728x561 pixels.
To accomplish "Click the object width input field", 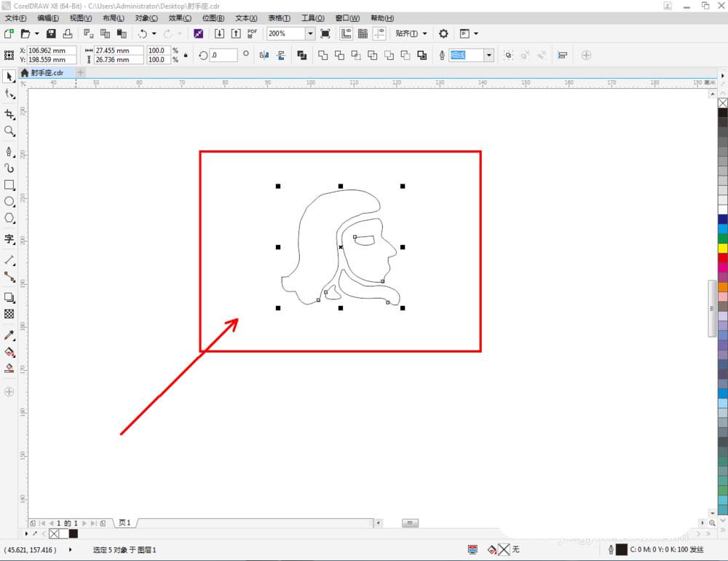I will pyautogui.click(x=119, y=50).
